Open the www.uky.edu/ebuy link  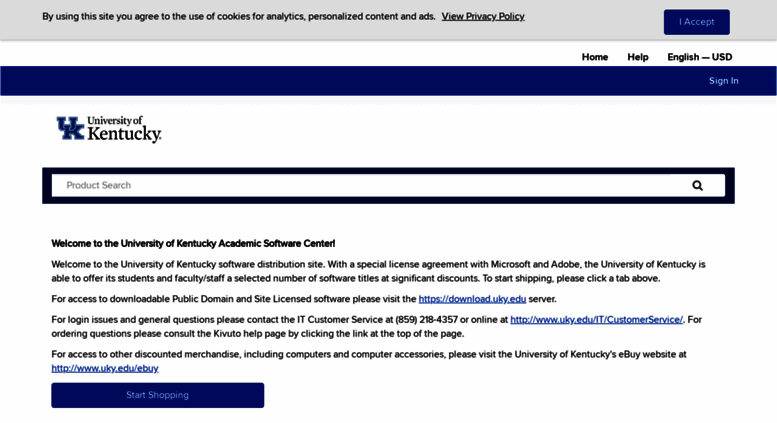[x=105, y=368]
